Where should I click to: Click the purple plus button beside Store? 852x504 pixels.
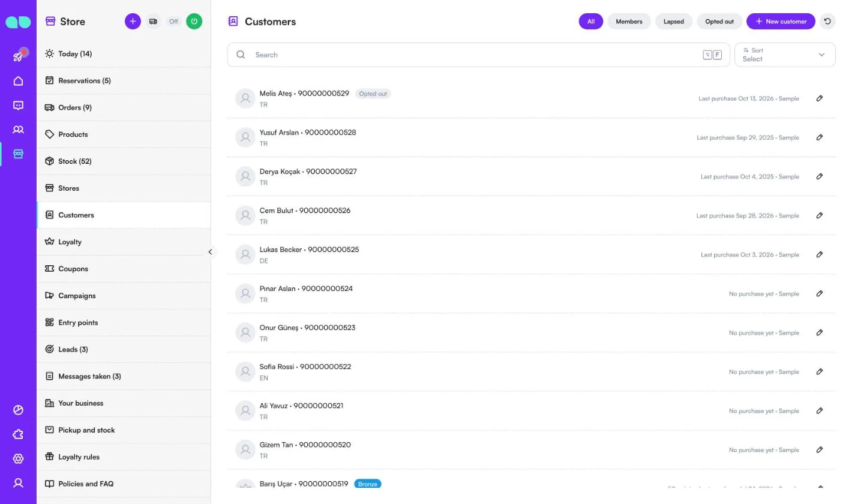133,22
